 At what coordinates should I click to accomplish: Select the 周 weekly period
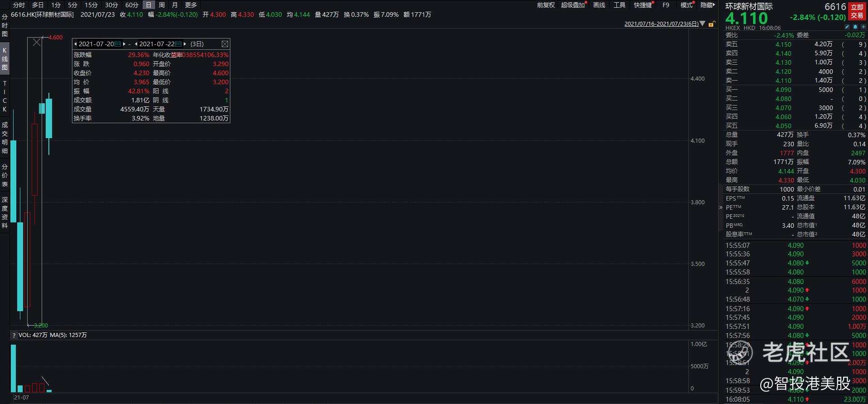click(x=162, y=5)
